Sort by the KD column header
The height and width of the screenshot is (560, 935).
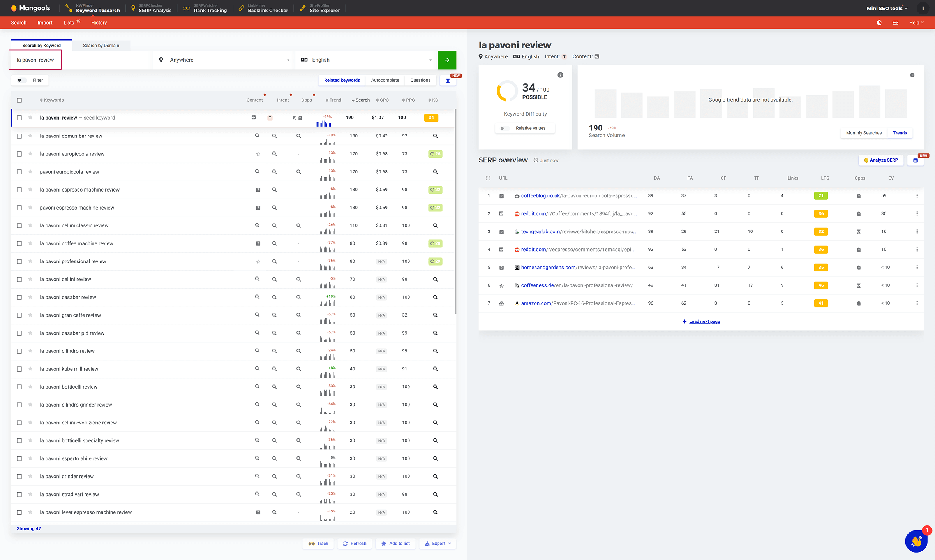433,100
